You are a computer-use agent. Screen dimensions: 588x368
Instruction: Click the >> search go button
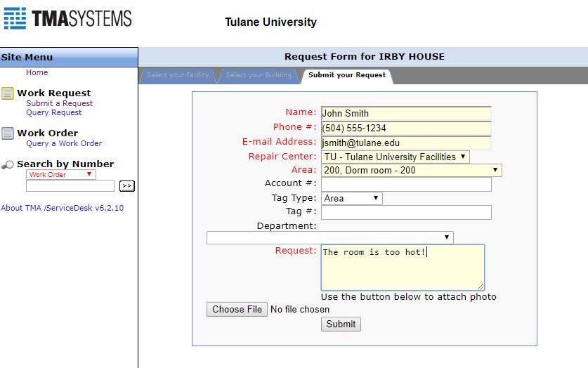[126, 186]
